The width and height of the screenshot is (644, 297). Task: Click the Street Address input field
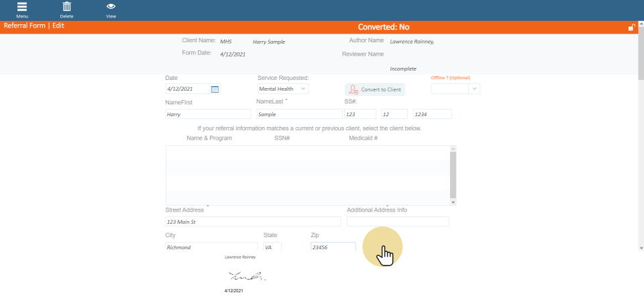coord(253,222)
